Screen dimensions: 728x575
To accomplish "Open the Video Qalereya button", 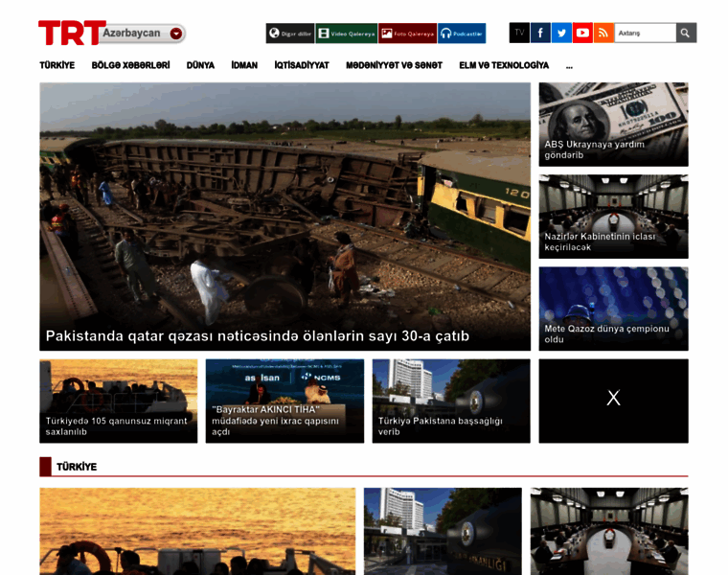I will tap(347, 34).
